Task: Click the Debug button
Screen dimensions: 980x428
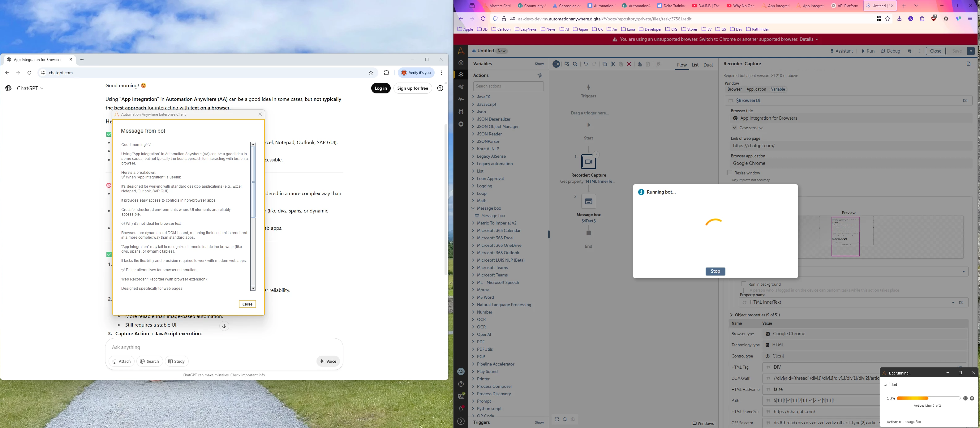Action: tap(890, 51)
